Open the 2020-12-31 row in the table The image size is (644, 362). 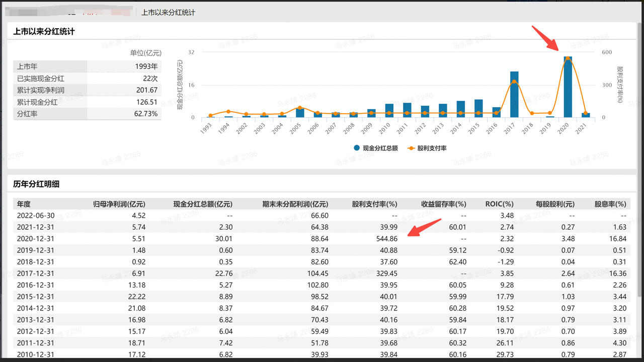coord(36,239)
